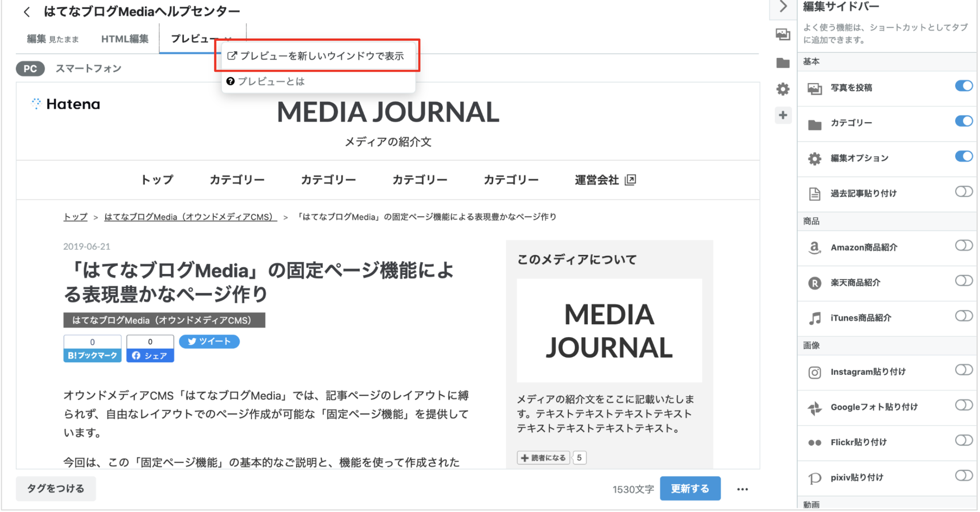
Task: Open category folder icon in sidebar strip
Action: click(x=783, y=63)
